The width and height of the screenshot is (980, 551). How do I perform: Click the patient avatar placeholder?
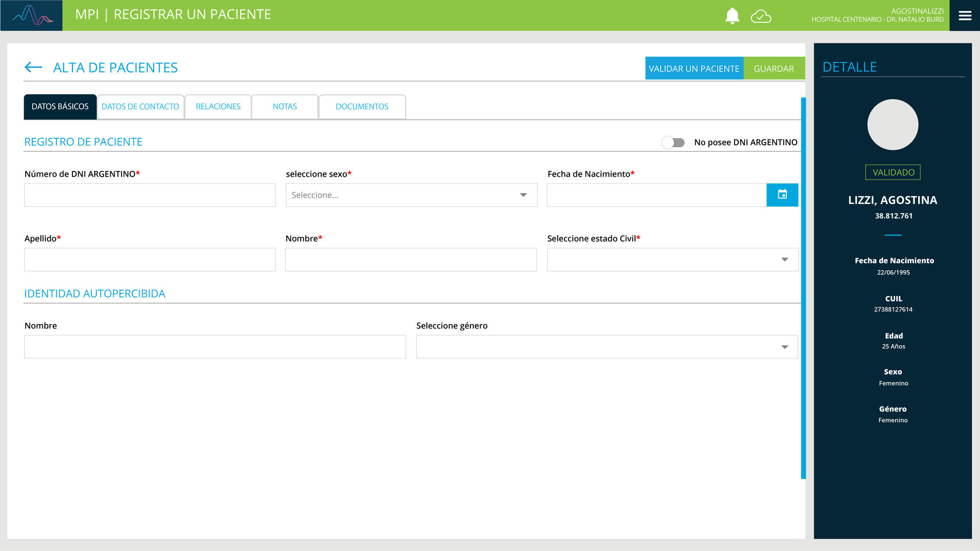coord(893,124)
